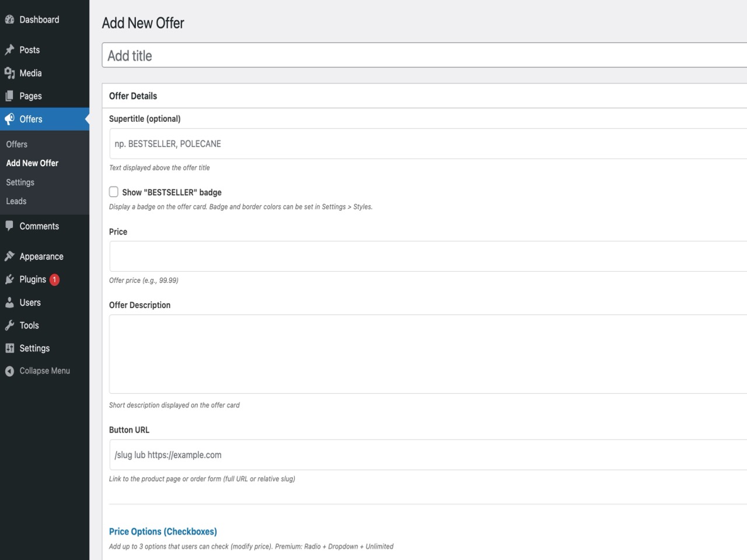Click the Settings sliders icon
The height and width of the screenshot is (560, 747).
[x=9, y=348]
